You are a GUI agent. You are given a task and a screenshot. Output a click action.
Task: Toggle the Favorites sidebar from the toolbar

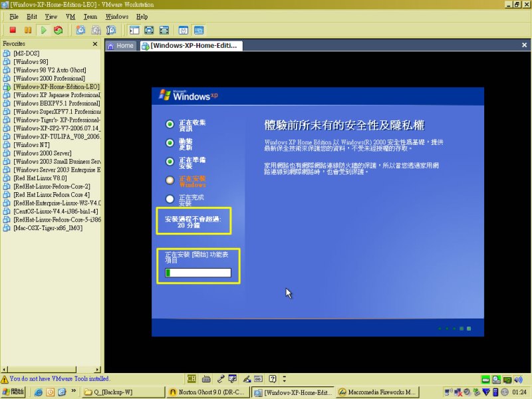pos(134,30)
